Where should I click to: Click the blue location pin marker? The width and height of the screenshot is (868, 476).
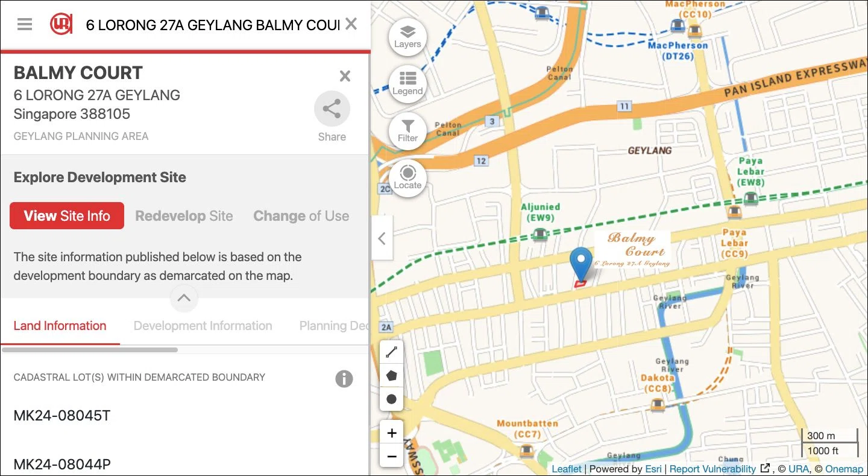coord(581,264)
